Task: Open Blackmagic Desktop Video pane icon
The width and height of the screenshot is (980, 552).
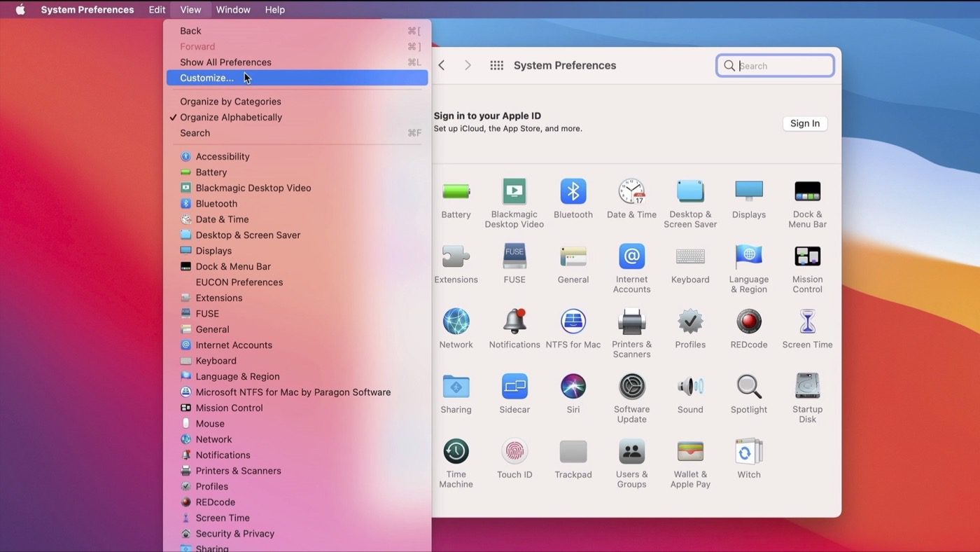Action: pos(514,191)
